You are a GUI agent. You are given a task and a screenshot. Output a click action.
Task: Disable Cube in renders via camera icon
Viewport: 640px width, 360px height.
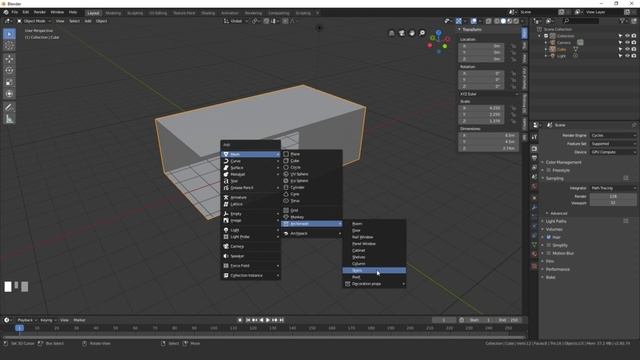pyautogui.click(x=634, y=49)
